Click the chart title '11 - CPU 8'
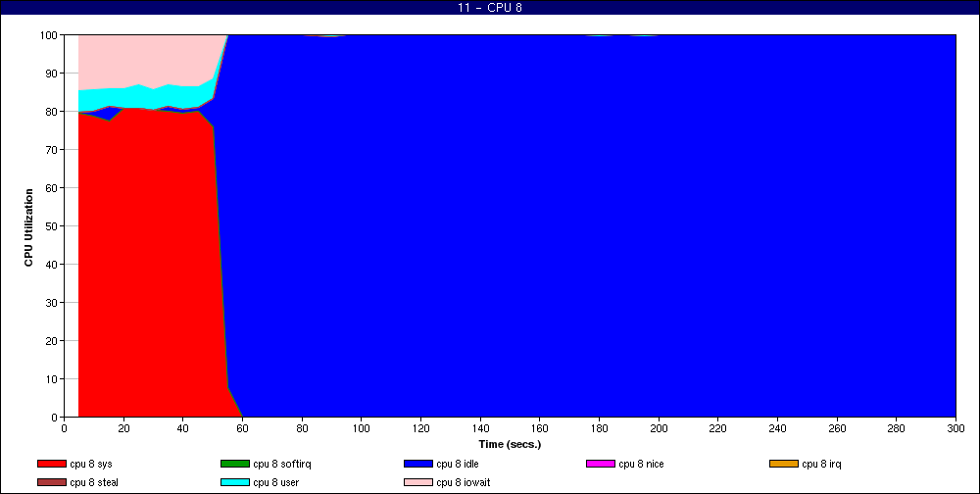This screenshot has width=980, height=494. click(490, 8)
